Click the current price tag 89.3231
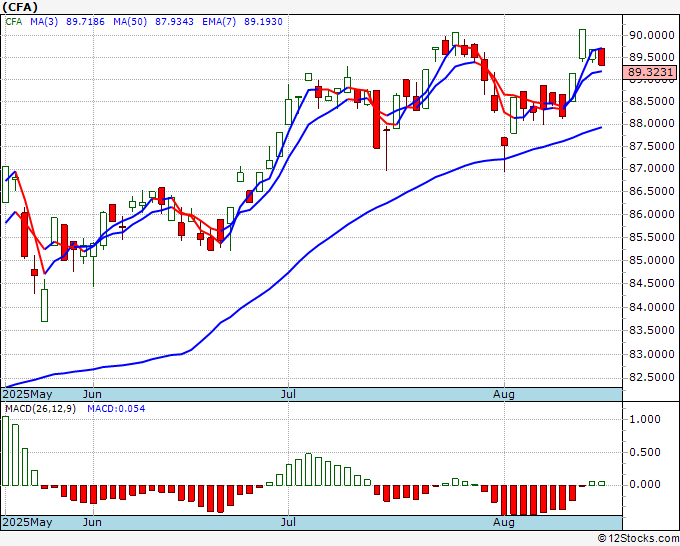 [649, 72]
